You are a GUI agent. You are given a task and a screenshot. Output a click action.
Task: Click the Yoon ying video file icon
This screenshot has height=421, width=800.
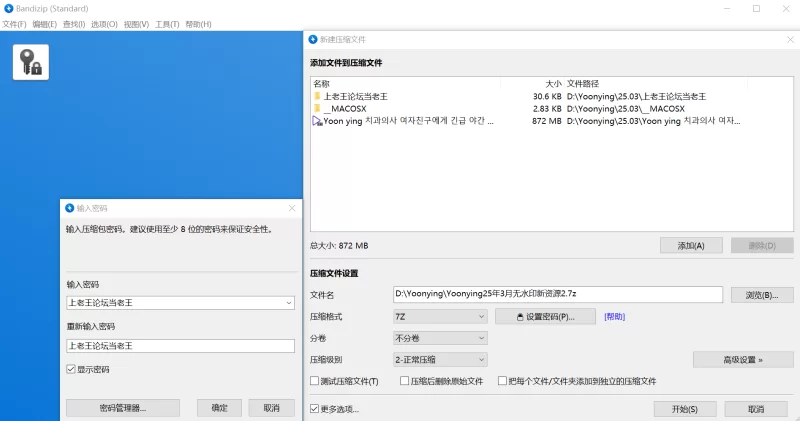tap(317, 121)
